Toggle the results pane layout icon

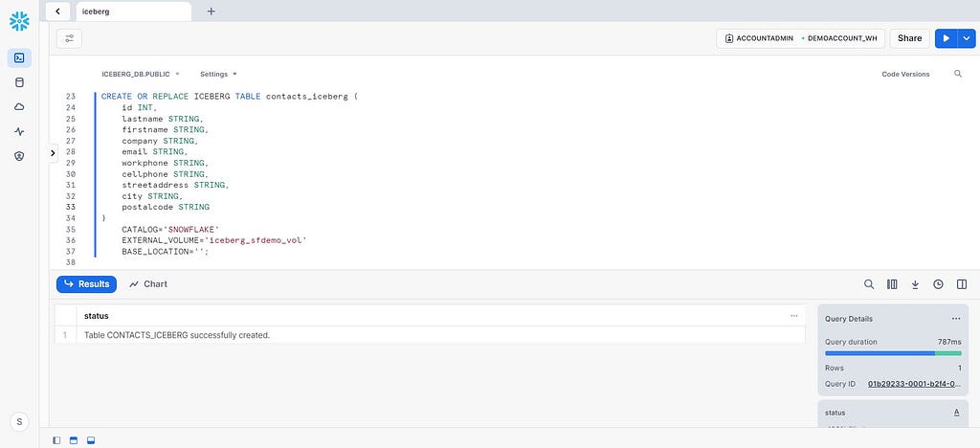point(91,440)
